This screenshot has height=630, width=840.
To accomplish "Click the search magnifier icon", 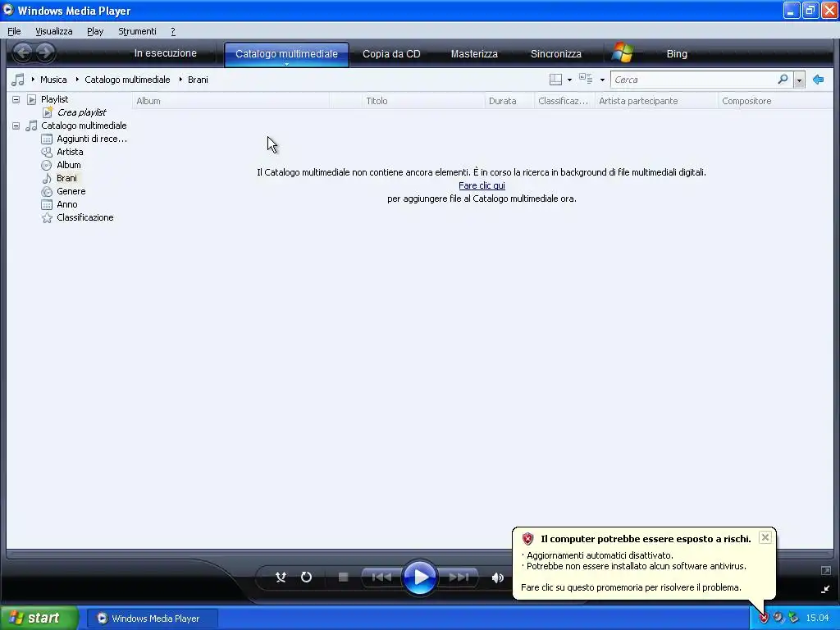I will 783,80.
